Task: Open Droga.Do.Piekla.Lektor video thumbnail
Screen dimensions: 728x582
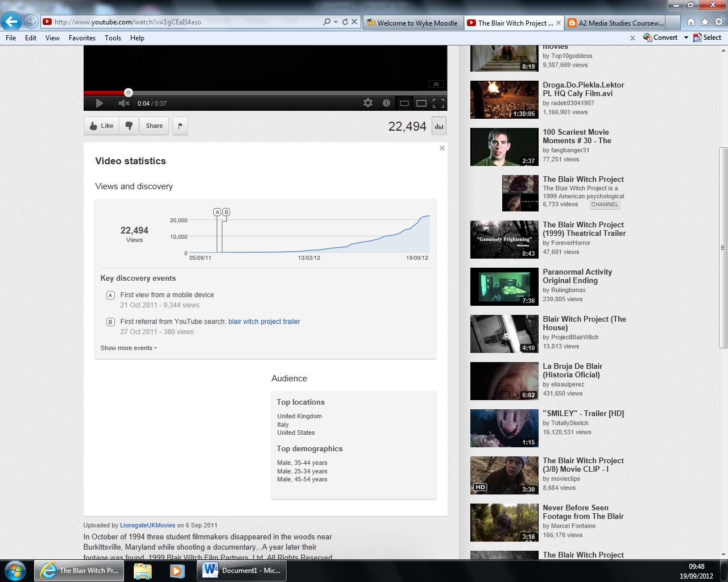Action: pos(504,99)
